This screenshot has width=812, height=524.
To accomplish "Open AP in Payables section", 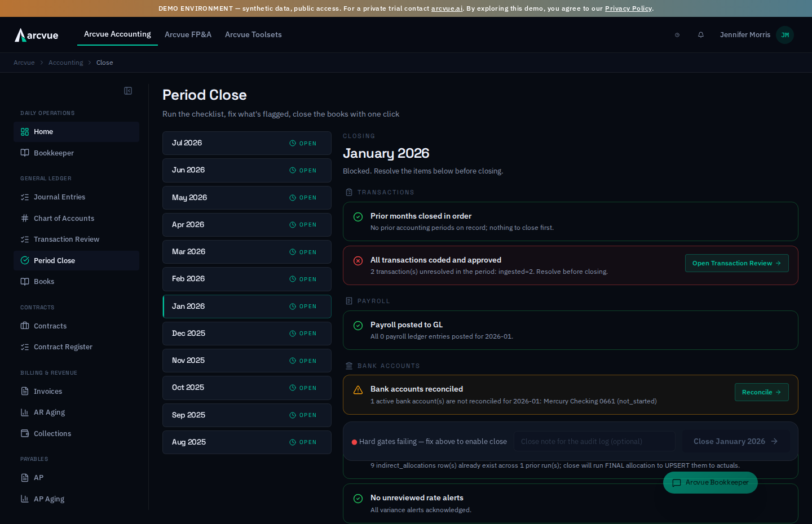I will tap(76, 478).
